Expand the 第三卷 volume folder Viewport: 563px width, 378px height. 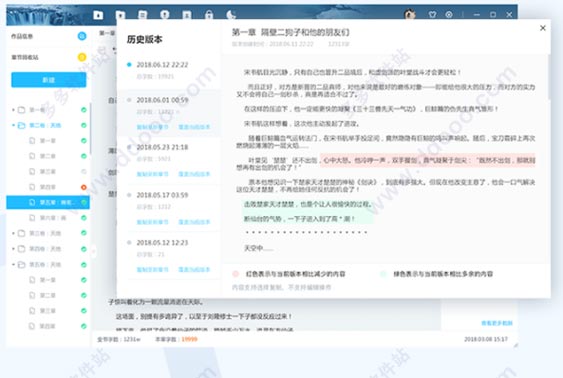click(x=13, y=233)
